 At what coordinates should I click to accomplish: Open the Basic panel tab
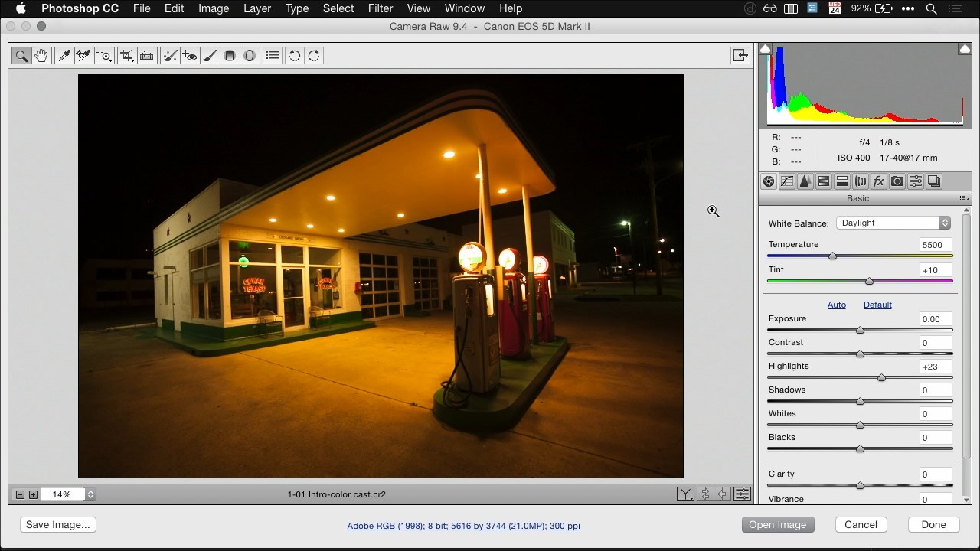pos(769,181)
